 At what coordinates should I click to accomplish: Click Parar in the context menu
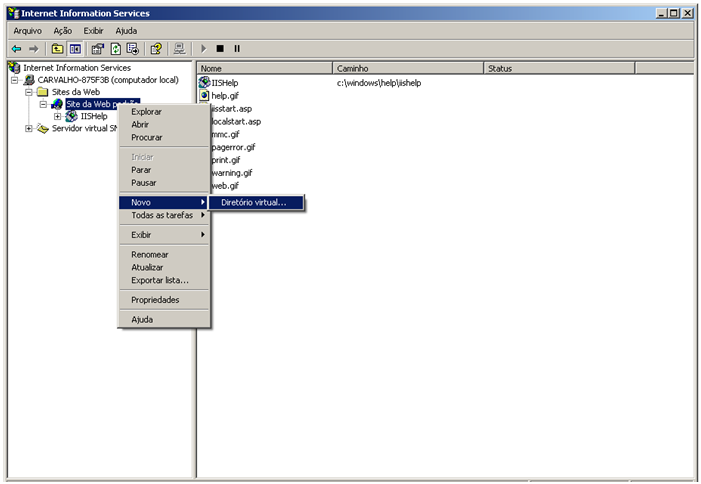click(141, 170)
